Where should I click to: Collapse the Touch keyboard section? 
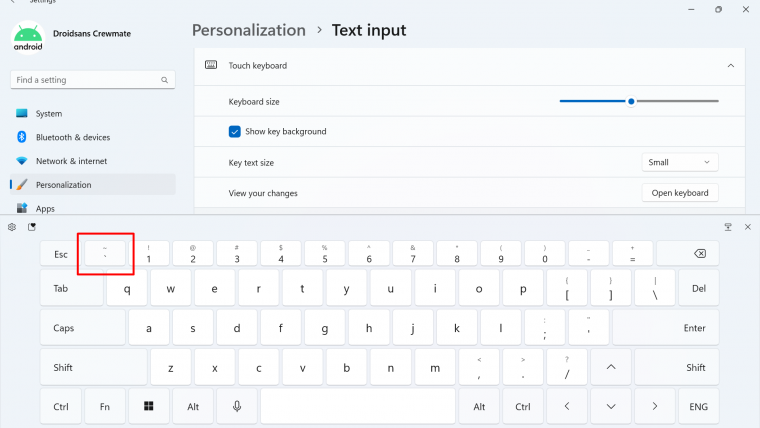click(730, 65)
